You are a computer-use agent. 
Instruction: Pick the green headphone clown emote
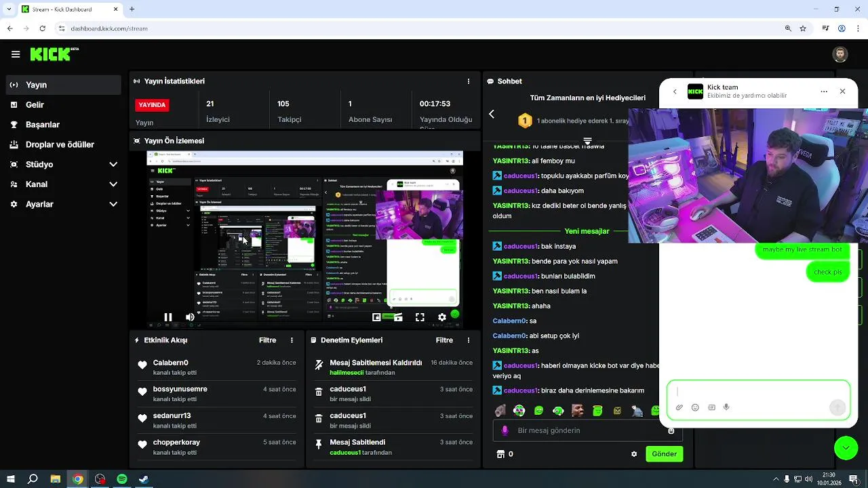pyautogui.click(x=519, y=411)
